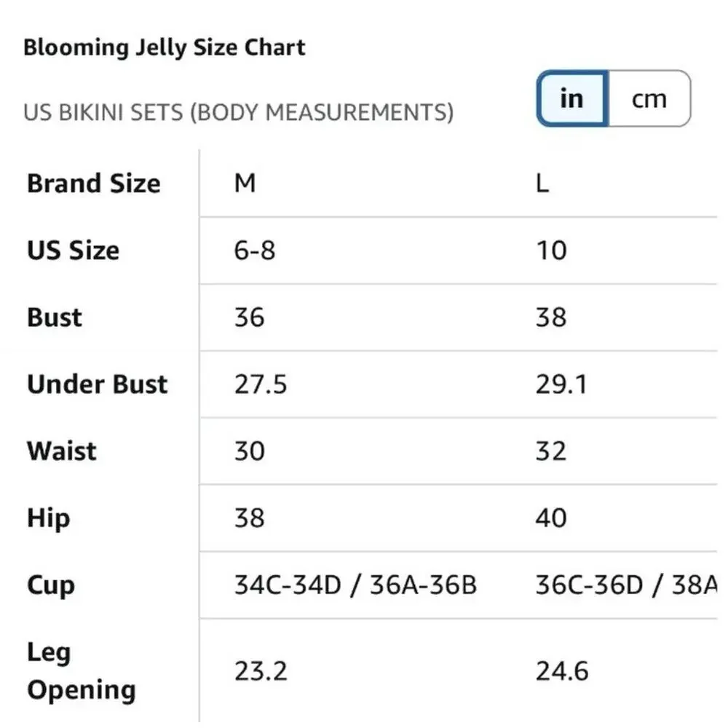Click the Under Bust value 27.5
Viewport: 728px width, 728px height.
[261, 384]
